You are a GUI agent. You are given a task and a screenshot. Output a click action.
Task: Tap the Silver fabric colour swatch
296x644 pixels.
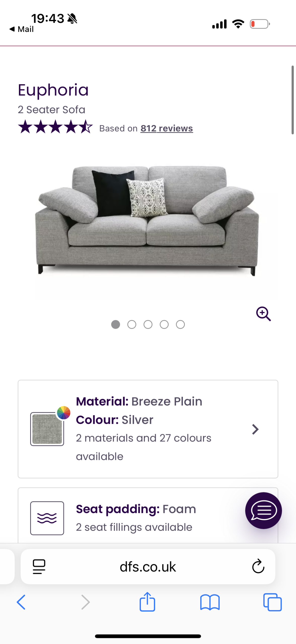tap(47, 429)
